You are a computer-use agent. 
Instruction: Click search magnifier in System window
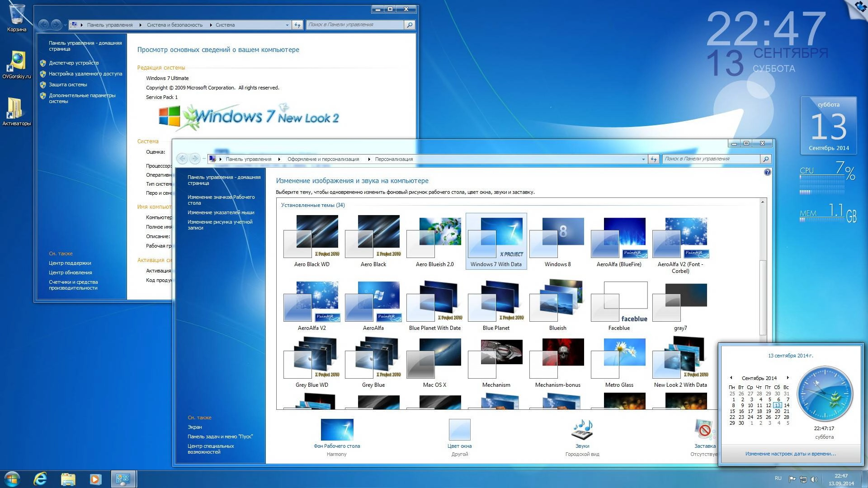click(x=410, y=25)
